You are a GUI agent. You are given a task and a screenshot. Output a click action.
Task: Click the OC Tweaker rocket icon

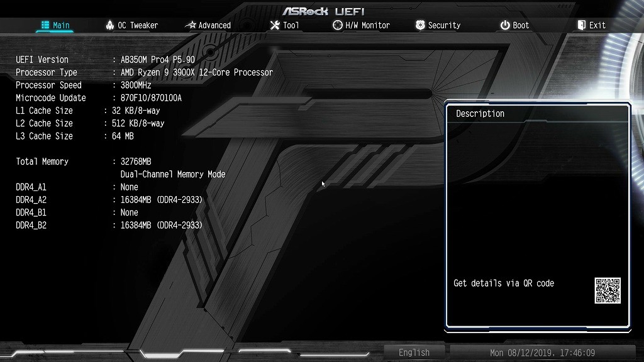coord(109,25)
